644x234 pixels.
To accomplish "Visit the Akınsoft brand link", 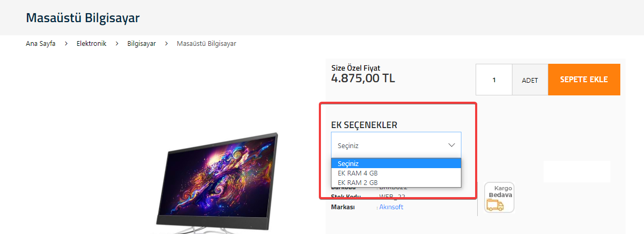I will click(391, 207).
